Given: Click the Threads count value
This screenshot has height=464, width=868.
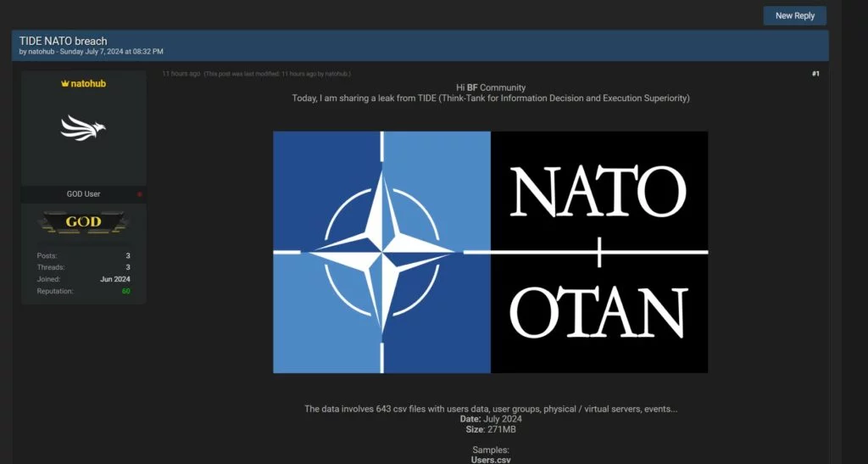Looking at the screenshot, I should point(127,267).
